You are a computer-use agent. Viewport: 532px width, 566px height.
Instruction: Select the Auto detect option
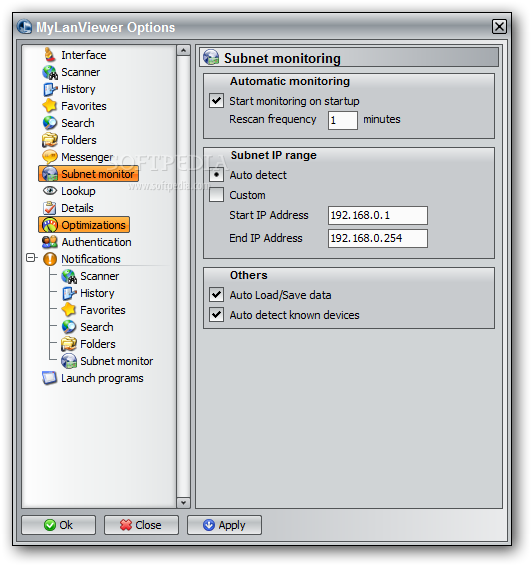click(x=217, y=175)
